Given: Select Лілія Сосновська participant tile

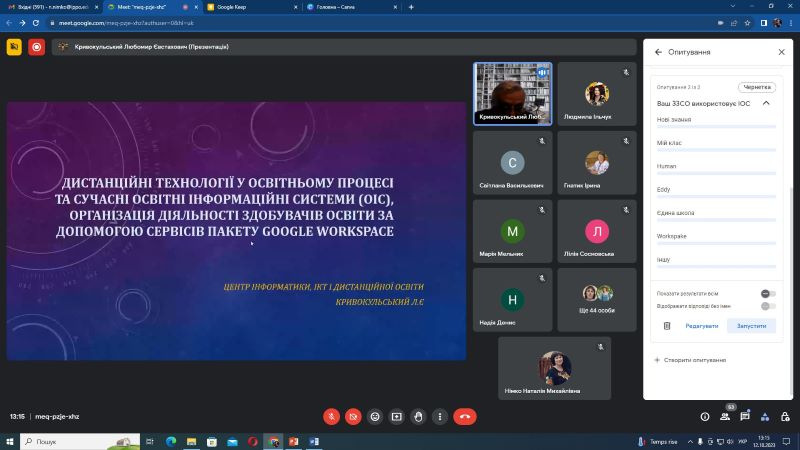Looking at the screenshot, I should click(x=596, y=231).
